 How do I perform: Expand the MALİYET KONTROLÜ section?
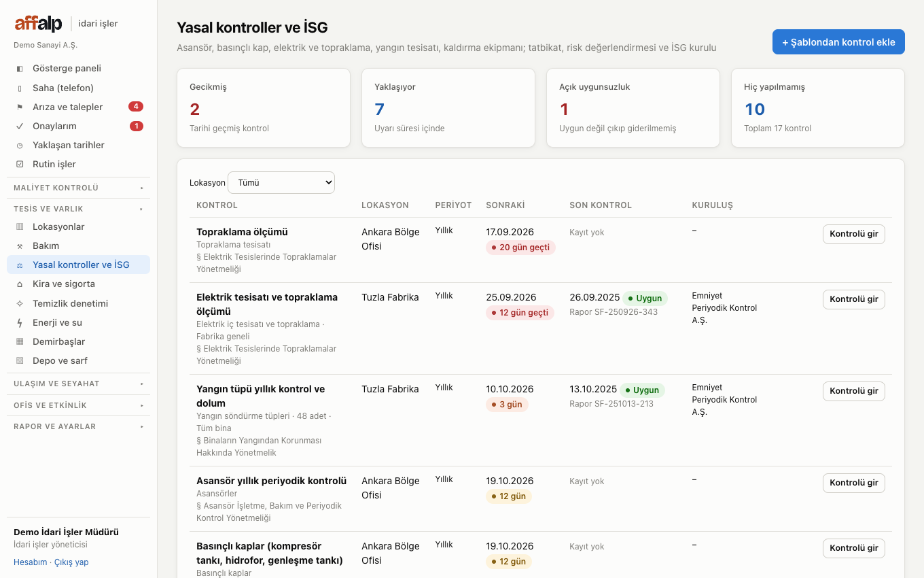pos(78,188)
